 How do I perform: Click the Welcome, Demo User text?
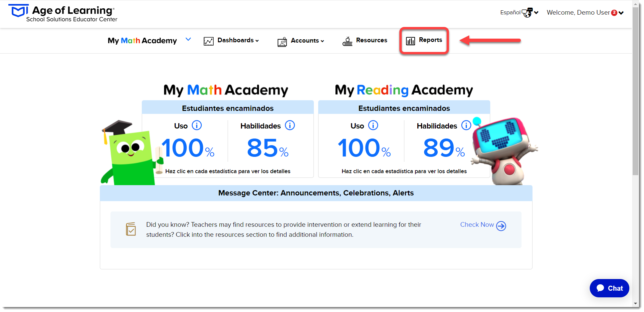[x=578, y=13]
